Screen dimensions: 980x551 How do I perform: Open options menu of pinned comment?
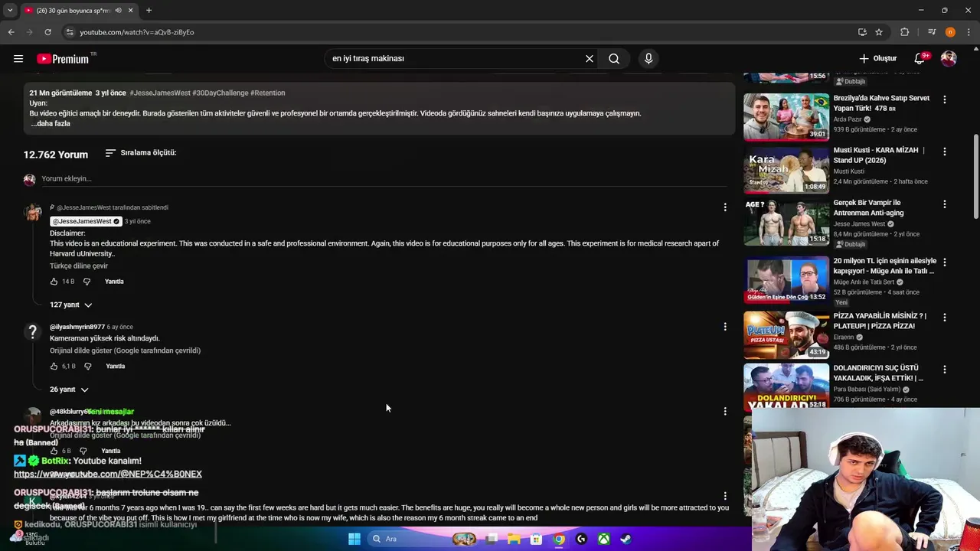[x=725, y=207]
